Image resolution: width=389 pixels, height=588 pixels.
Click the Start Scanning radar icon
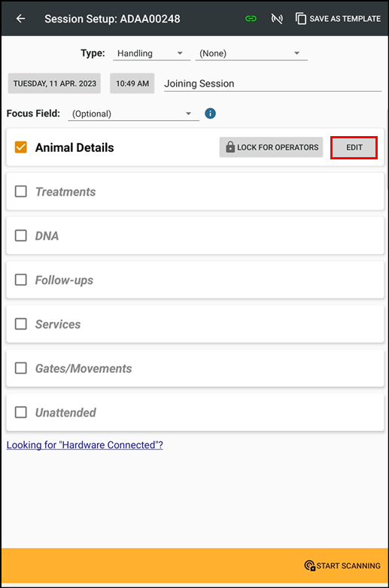tap(309, 565)
